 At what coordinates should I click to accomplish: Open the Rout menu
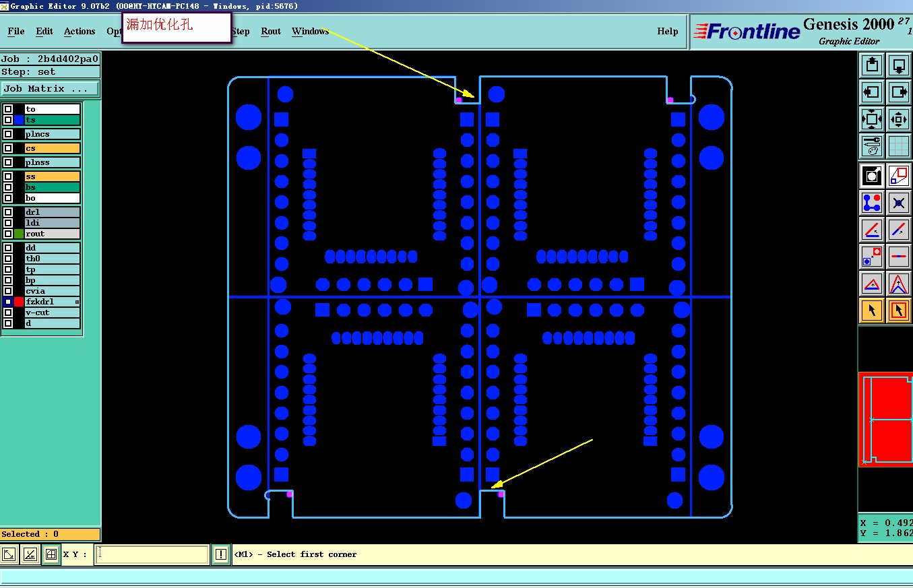pyautogui.click(x=271, y=32)
